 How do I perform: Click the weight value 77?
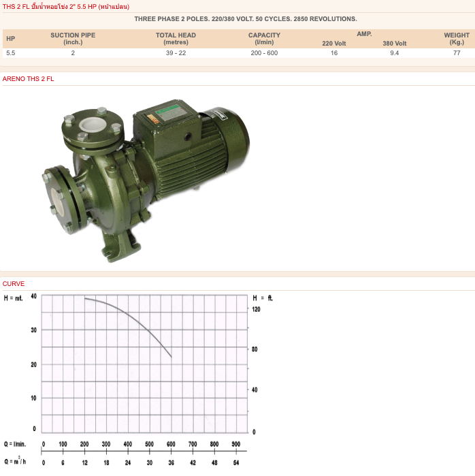tap(457, 53)
